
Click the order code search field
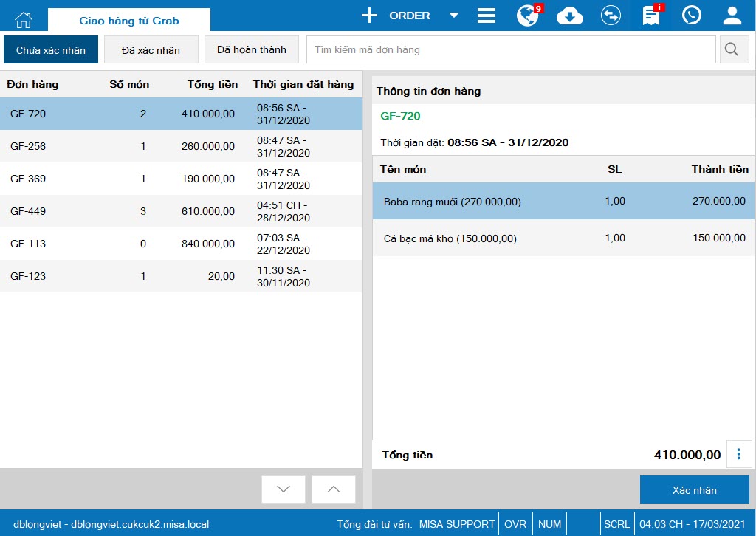[511, 49]
